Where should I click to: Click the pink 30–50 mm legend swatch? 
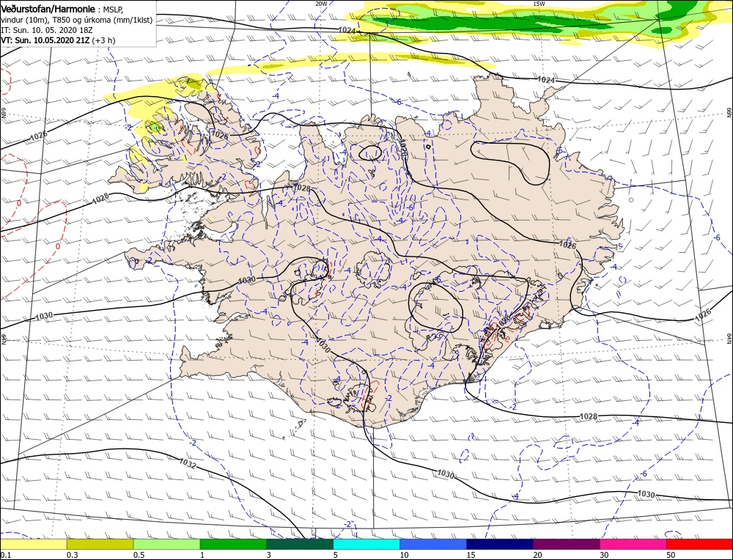point(633,545)
